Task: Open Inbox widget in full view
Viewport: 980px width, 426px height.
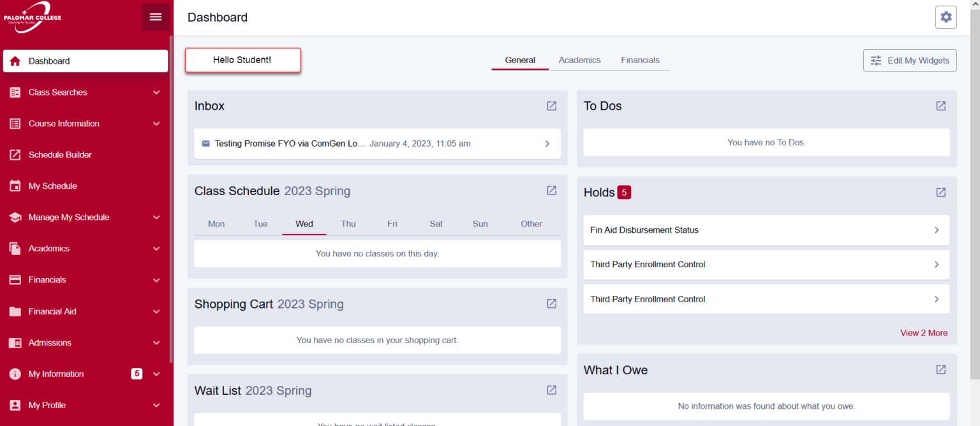Action: pyautogui.click(x=551, y=106)
